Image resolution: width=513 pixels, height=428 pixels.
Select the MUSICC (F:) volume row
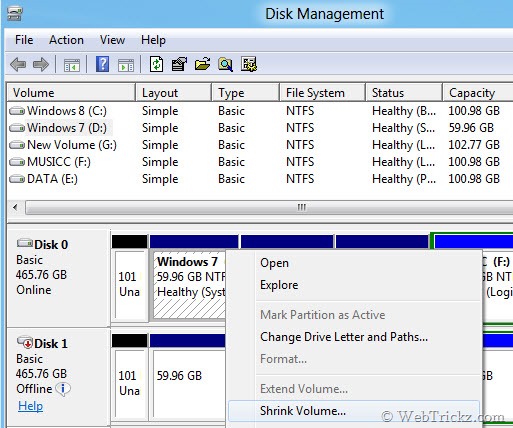pos(260,162)
